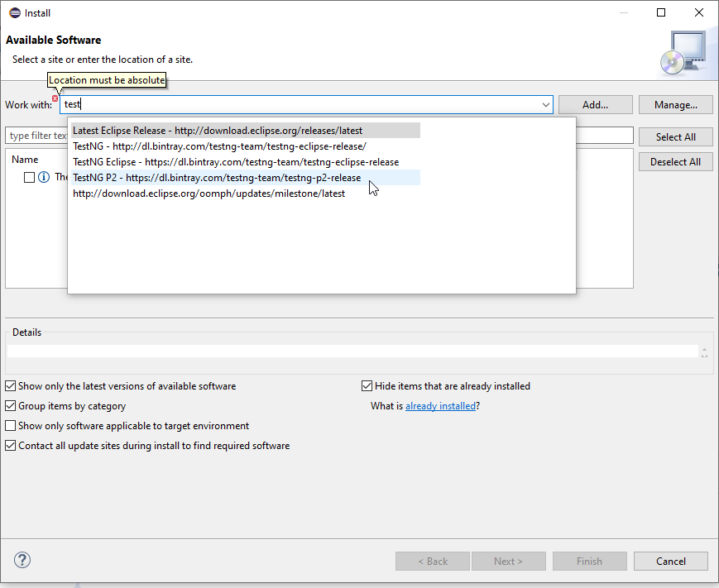Open the Manage... sites button
This screenshot has height=588, width=719.
pyautogui.click(x=675, y=105)
